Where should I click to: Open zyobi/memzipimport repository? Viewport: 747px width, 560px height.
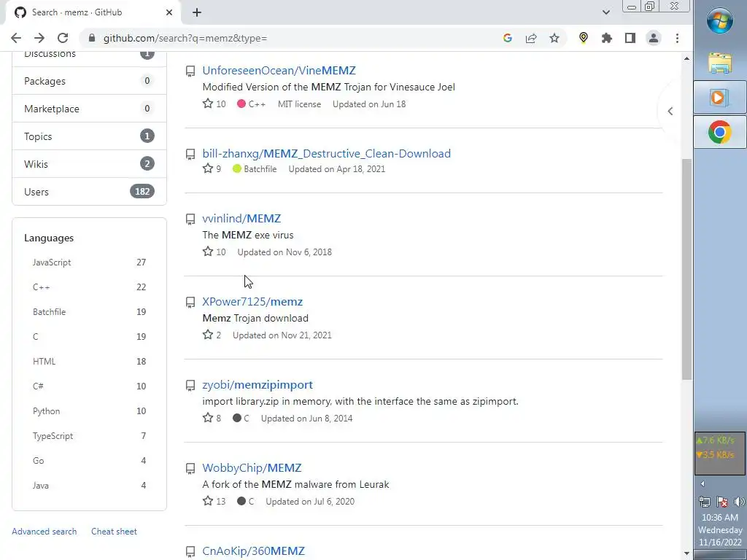pos(258,385)
